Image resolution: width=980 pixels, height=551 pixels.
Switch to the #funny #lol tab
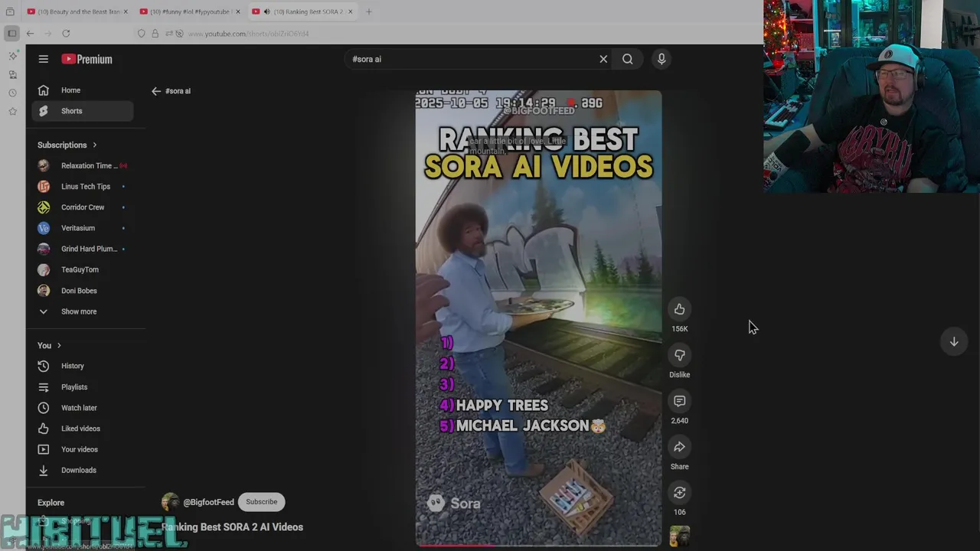click(190, 11)
